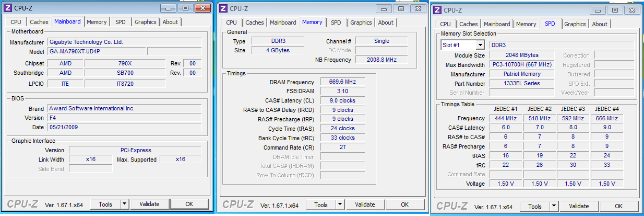This screenshot has width=644, height=216.
Task: Click Validate button in Mainboard window
Action: (150, 204)
